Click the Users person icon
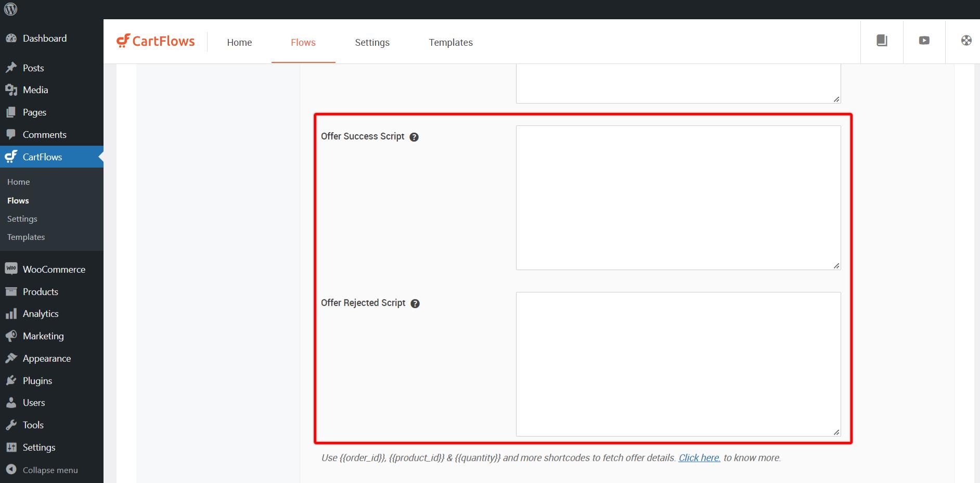This screenshot has height=483, width=980. pyautogui.click(x=11, y=403)
